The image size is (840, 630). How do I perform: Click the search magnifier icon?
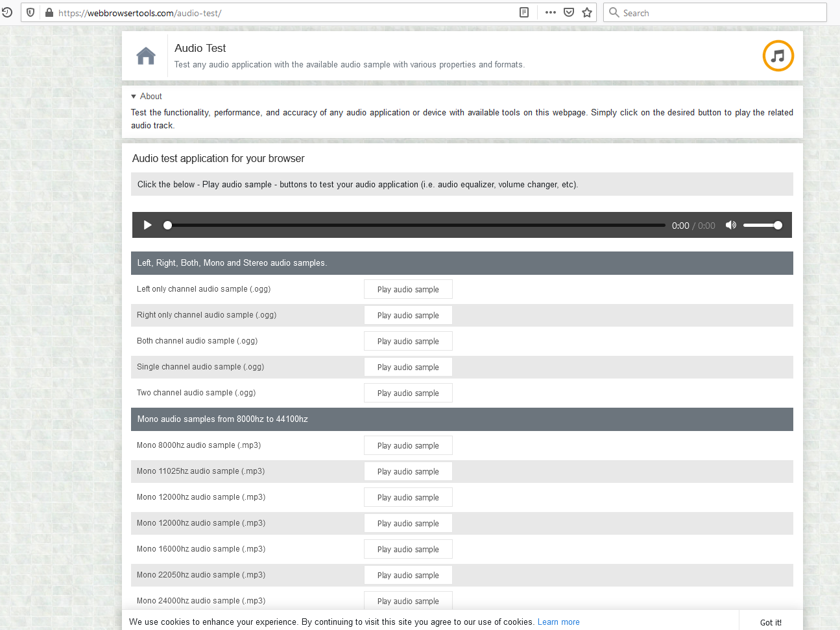pyautogui.click(x=614, y=12)
